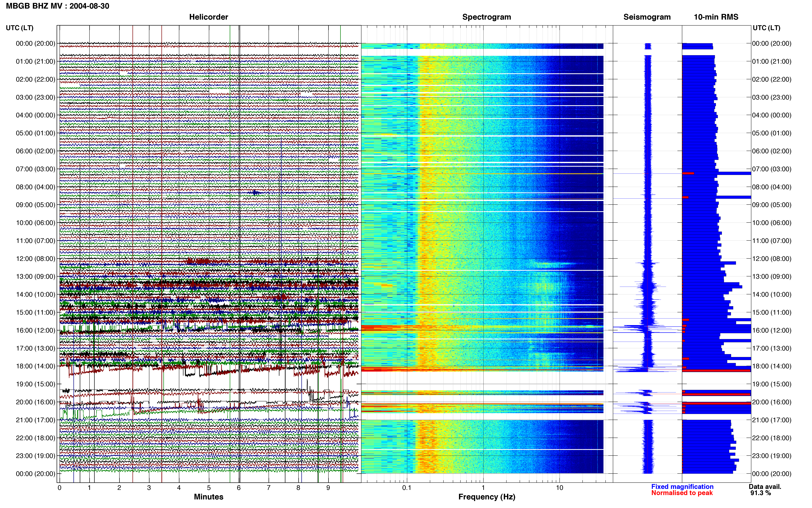Image resolution: width=812 pixels, height=508 pixels.
Task: Click left time label '23:00 (19:00)'
Action: pos(36,456)
